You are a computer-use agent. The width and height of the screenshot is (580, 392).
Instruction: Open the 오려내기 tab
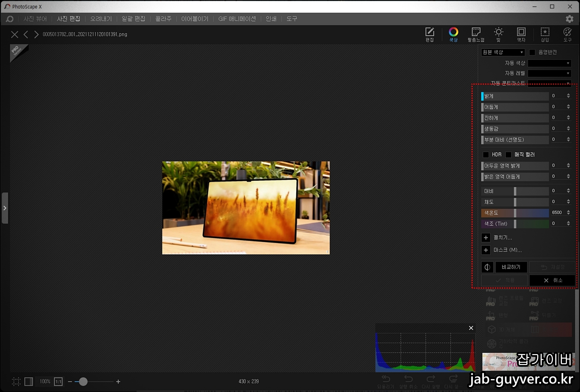pos(101,19)
